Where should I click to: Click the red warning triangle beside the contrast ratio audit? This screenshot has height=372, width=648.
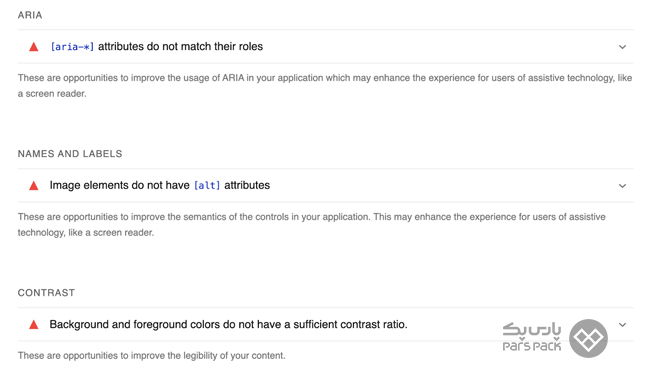pos(34,324)
